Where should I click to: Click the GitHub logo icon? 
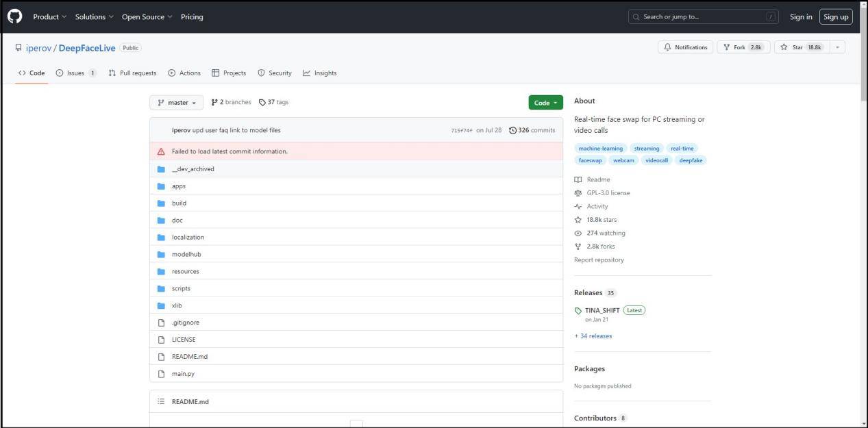14,16
